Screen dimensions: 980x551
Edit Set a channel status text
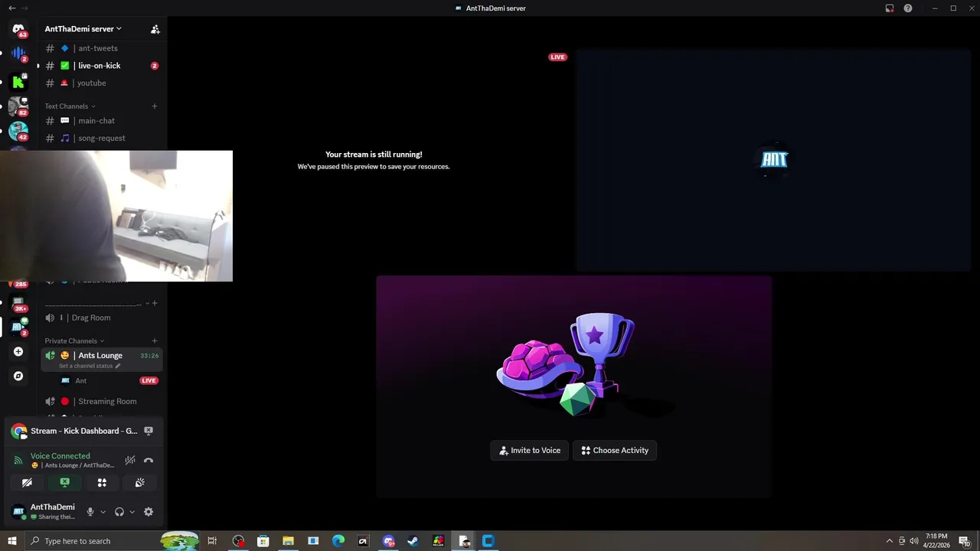point(90,366)
